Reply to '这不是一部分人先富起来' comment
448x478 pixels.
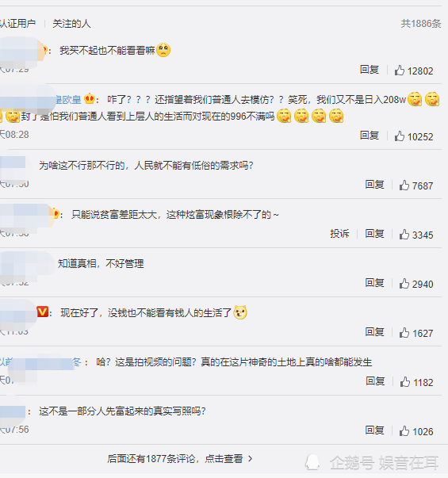click(374, 430)
